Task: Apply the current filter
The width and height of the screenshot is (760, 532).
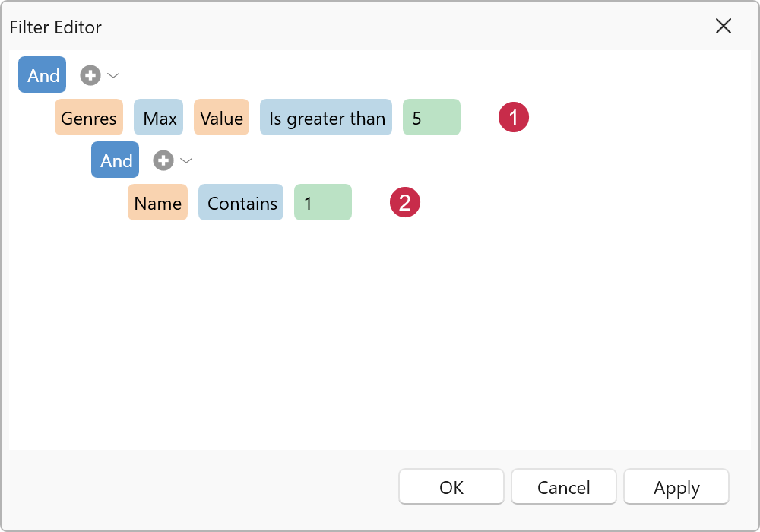Action: click(676, 487)
